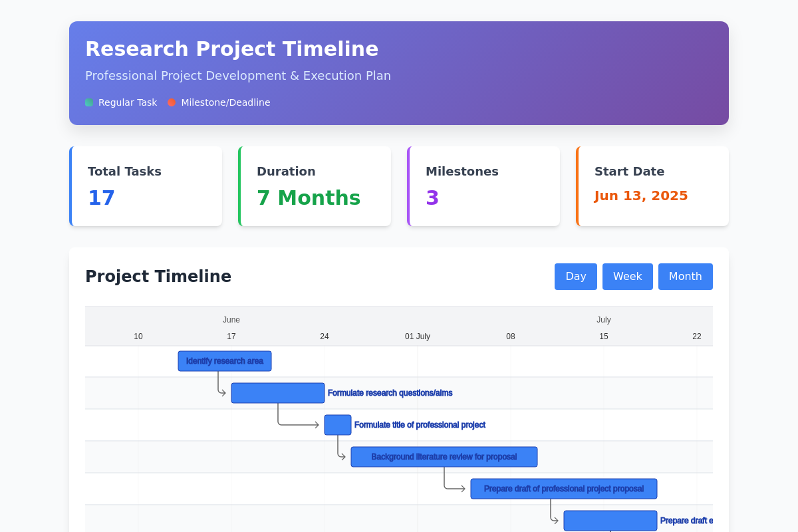Image resolution: width=798 pixels, height=532 pixels.
Task: Click the Start Date 'Jun 13, 2025' card
Action: [x=652, y=186]
